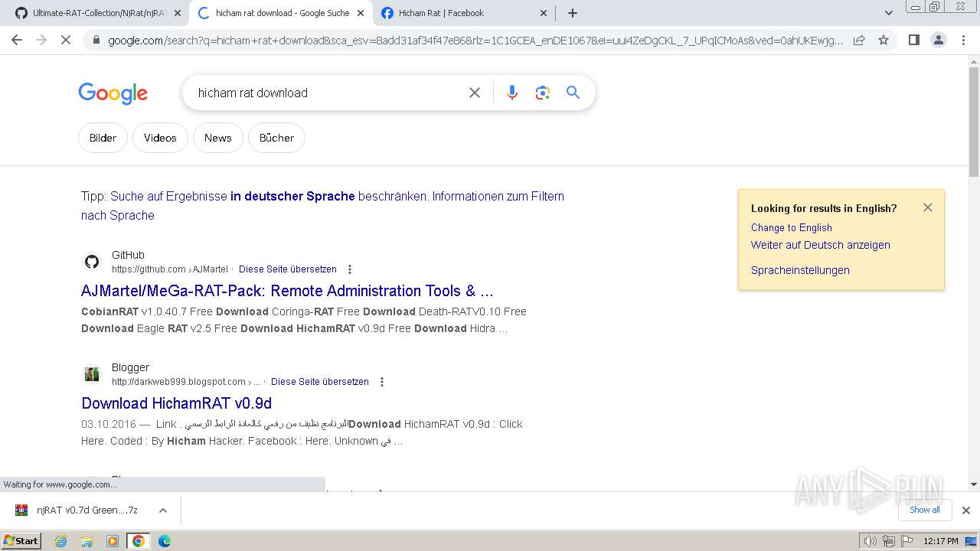Bookmark this page with the star icon

pos(884,40)
